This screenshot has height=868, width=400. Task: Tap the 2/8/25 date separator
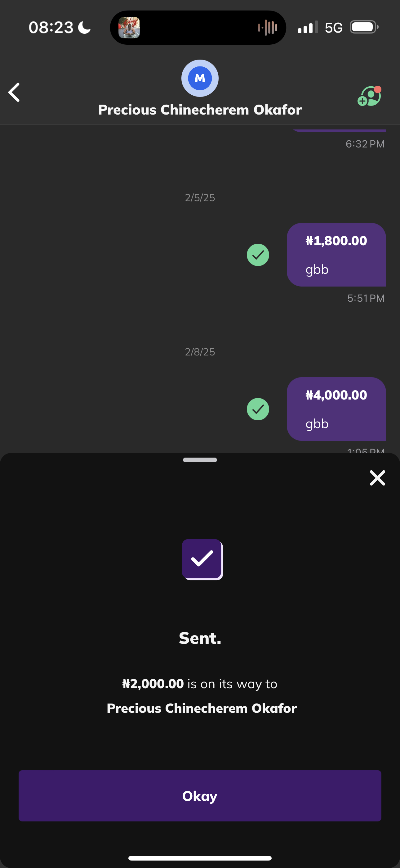coord(200,352)
